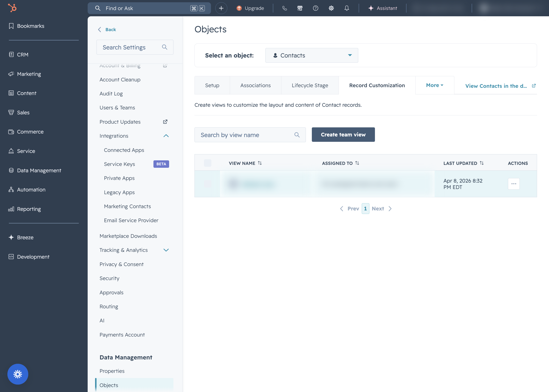Open the Data Management navigation item
The width and height of the screenshot is (549, 392).
(x=35, y=170)
